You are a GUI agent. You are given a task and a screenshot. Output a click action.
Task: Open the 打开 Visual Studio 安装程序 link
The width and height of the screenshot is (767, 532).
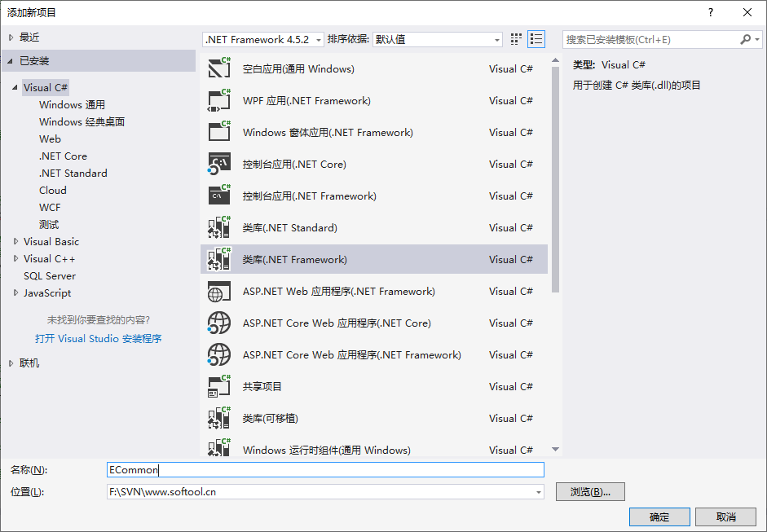tap(99, 338)
